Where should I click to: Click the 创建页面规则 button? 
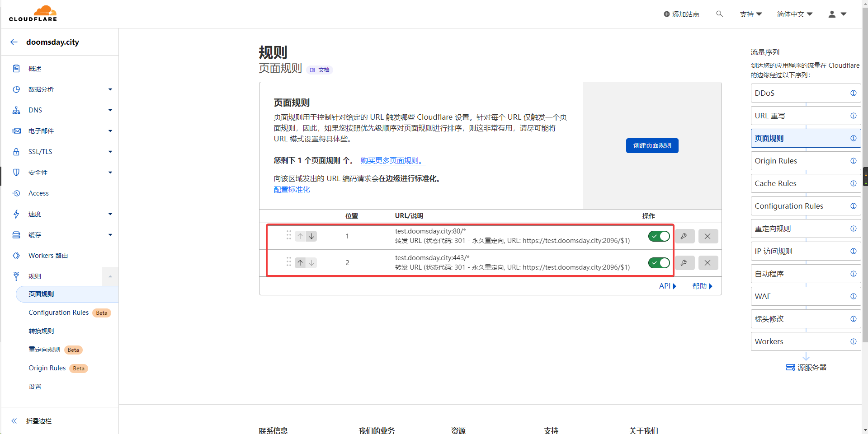click(652, 145)
